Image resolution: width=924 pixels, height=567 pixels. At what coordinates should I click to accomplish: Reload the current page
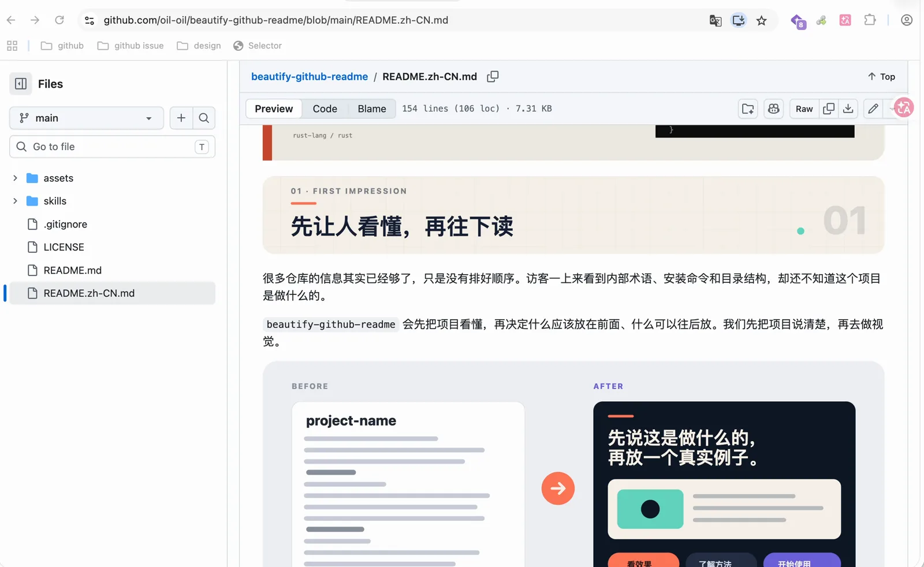[x=59, y=20]
